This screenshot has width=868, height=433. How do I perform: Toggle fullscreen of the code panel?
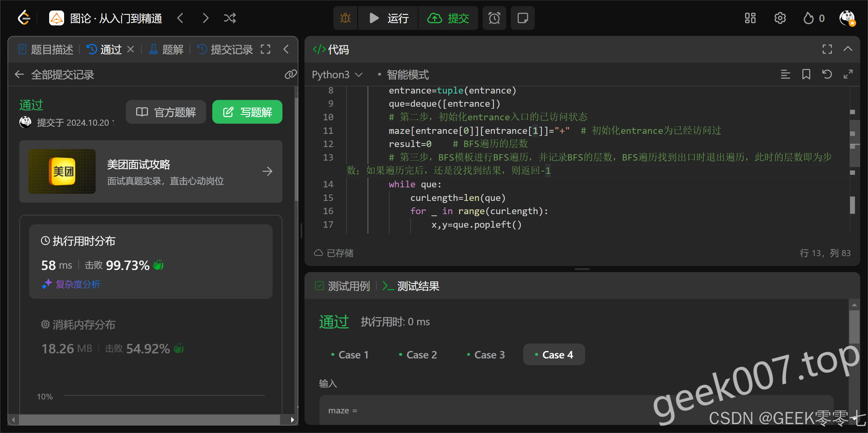pyautogui.click(x=827, y=49)
